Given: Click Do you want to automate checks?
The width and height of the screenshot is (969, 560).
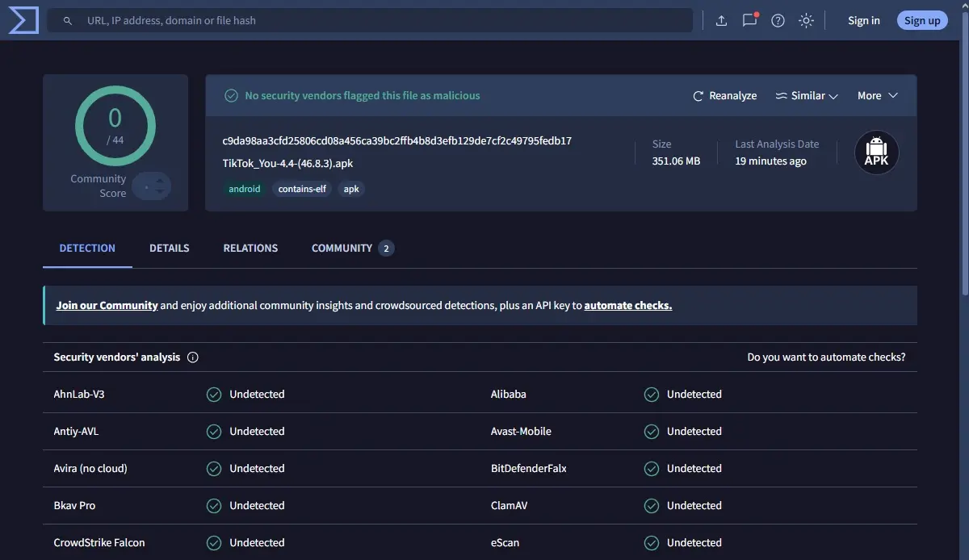Looking at the screenshot, I should [826, 357].
